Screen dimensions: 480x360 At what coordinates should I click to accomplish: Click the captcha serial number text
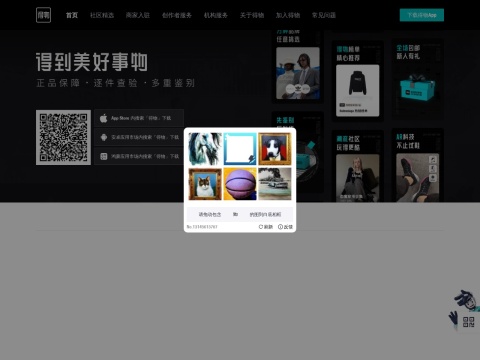202,227
